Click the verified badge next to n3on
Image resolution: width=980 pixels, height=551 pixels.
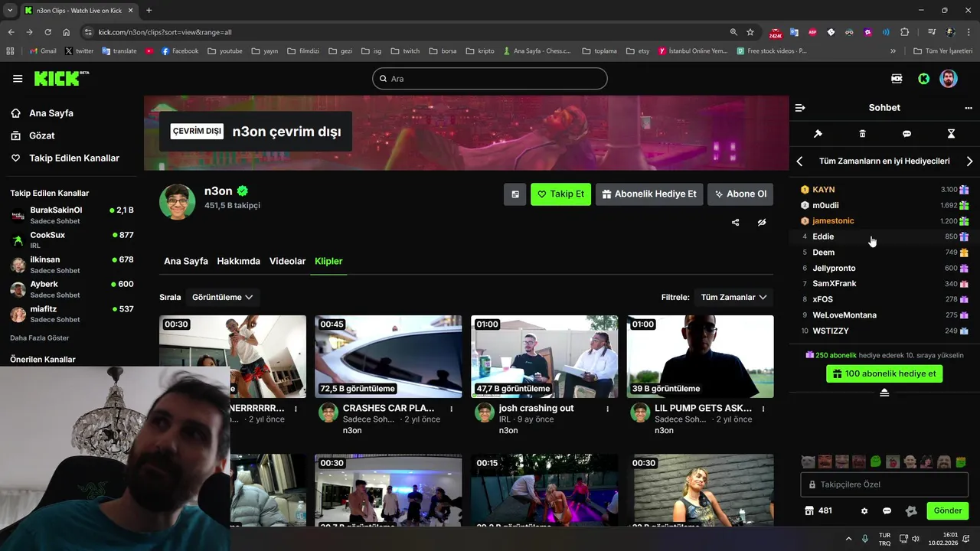click(243, 191)
